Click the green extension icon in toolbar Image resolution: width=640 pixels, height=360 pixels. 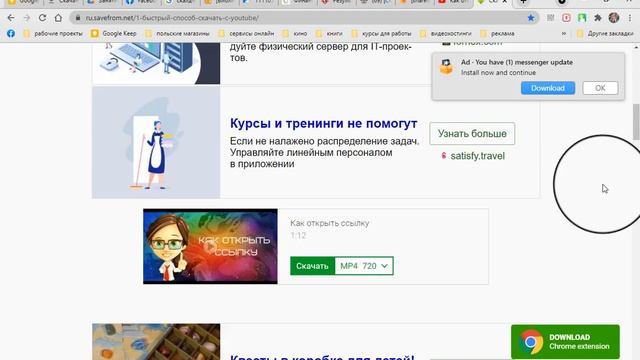tap(582, 18)
